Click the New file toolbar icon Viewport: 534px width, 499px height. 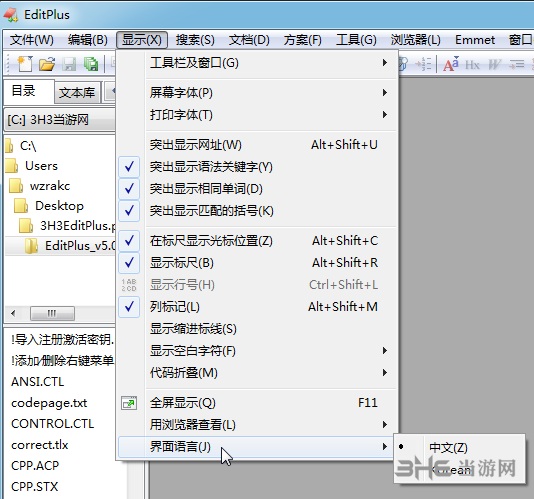click(25, 64)
